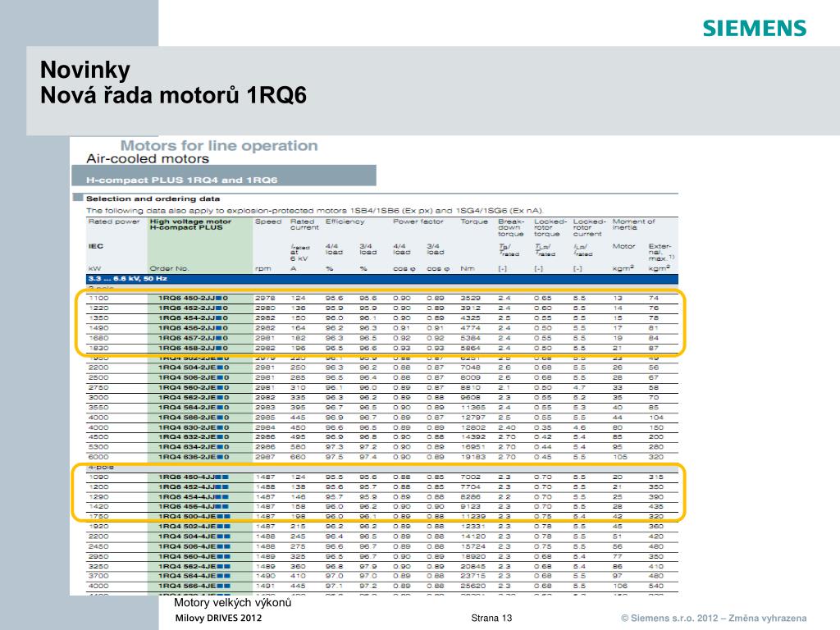Select order number 1RQ6 450-2JJ
This screenshot has height=630, width=840.
[x=193, y=298]
